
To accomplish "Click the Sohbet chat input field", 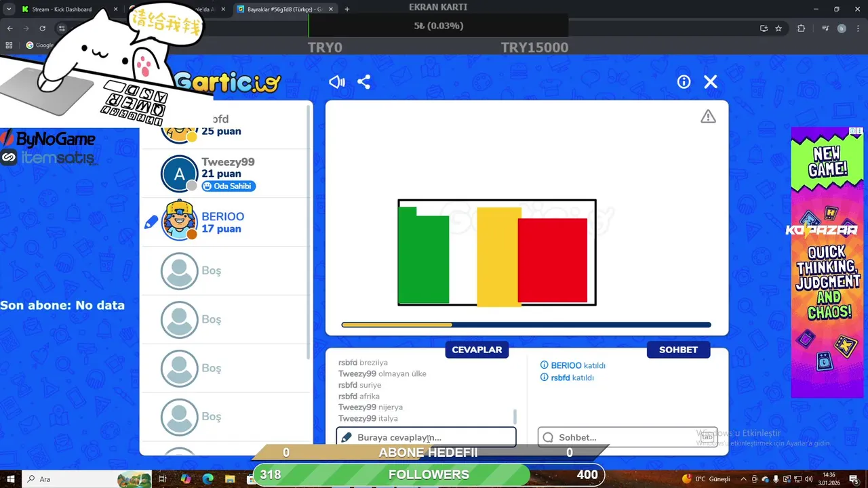I will 627,437.
